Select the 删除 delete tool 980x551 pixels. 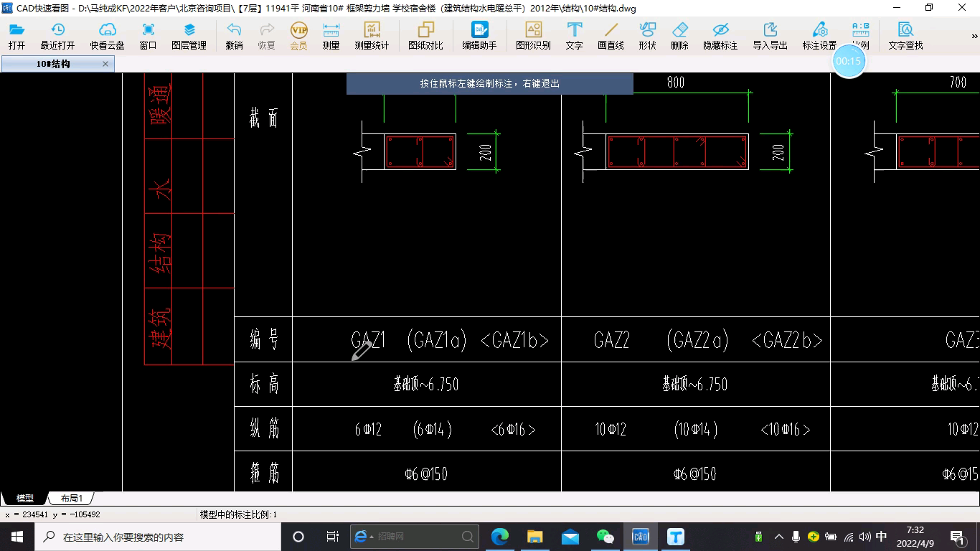(678, 34)
